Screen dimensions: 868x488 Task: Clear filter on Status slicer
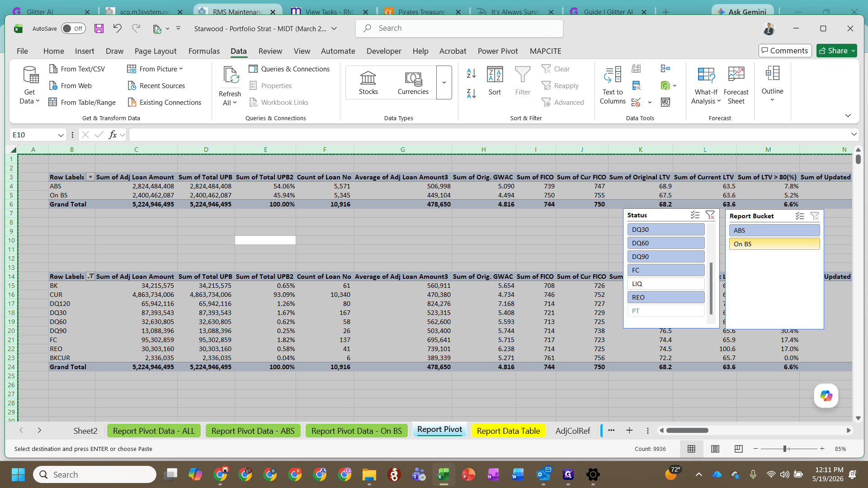pyautogui.click(x=710, y=216)
